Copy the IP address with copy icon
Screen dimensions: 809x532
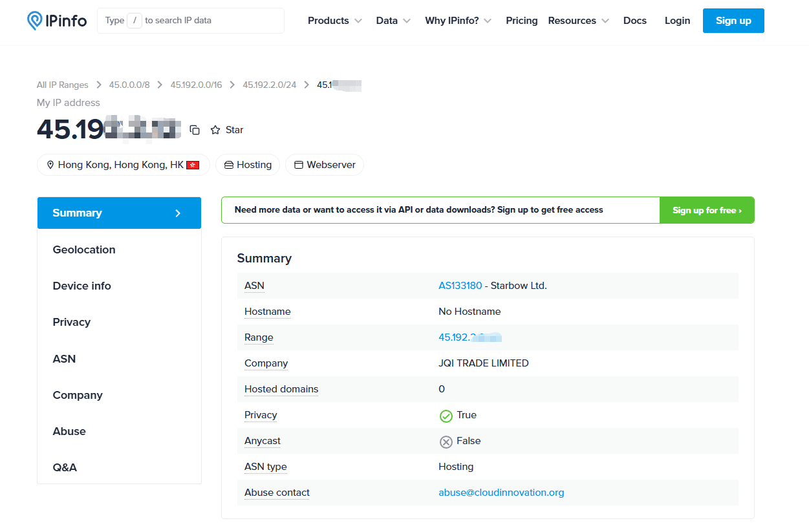(x=195, y=130)
